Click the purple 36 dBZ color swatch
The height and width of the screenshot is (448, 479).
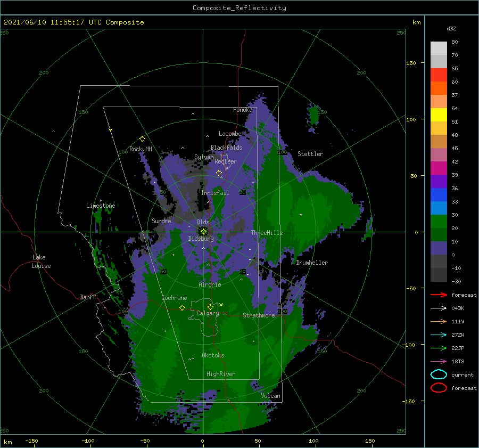click(x=439, y=181)
